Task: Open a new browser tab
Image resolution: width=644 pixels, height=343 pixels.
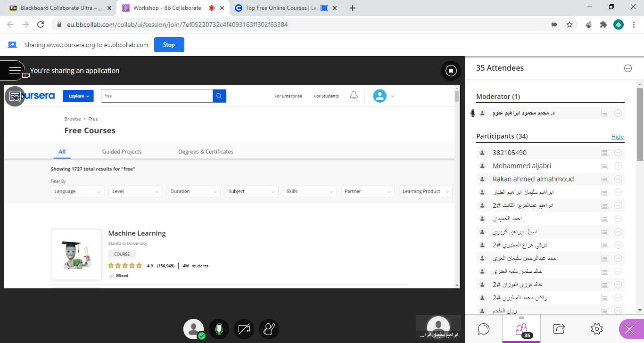Action: coord(353,8)
